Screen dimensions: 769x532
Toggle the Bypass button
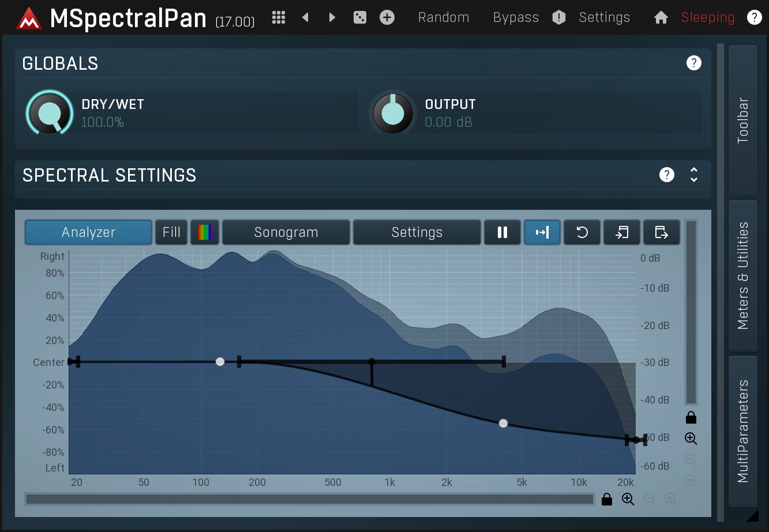pos(516,18)
